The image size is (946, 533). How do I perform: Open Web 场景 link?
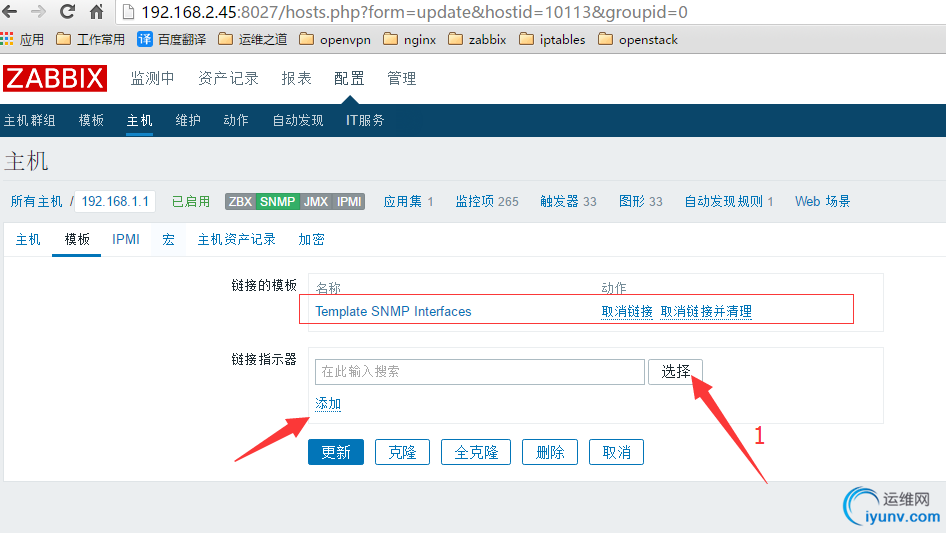click(822, 202)
